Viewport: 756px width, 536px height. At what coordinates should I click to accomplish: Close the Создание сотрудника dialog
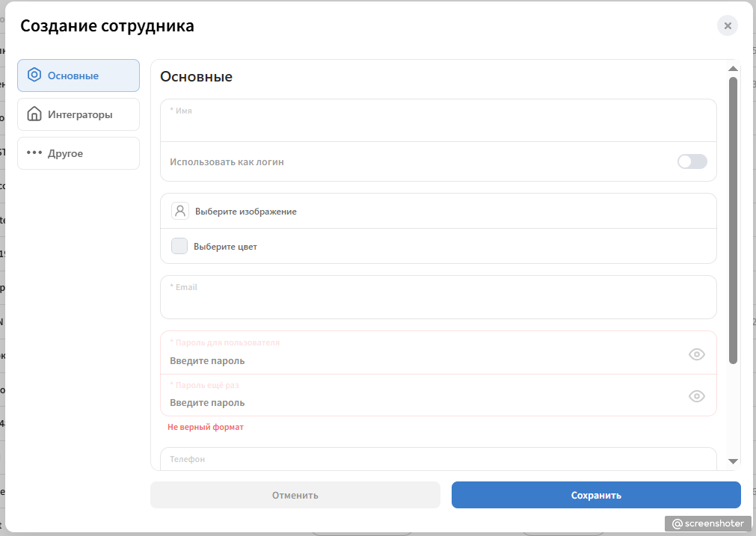click(728, 25)
